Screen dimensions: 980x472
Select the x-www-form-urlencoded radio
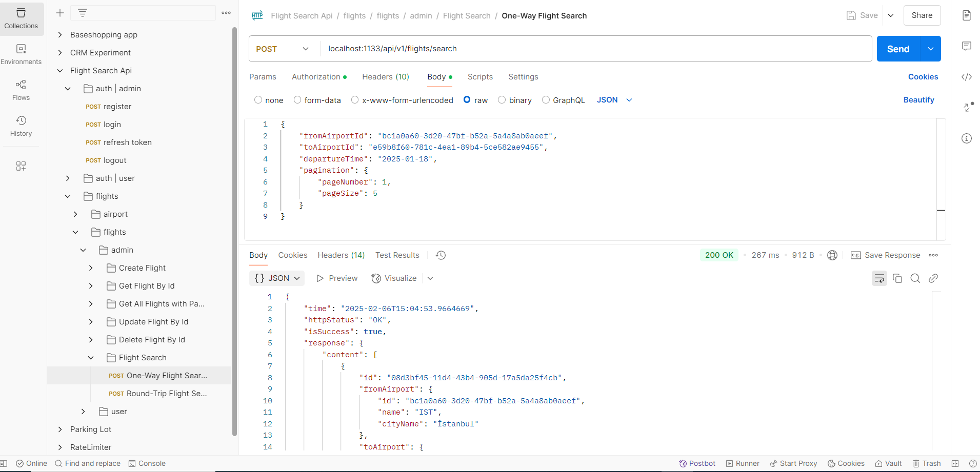(x=355, y=100)
